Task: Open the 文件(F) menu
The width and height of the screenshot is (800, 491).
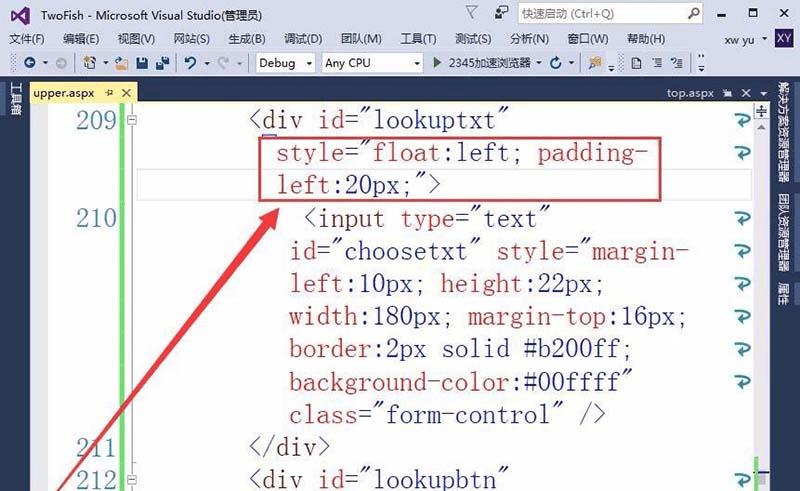Action: pos(27,39)
